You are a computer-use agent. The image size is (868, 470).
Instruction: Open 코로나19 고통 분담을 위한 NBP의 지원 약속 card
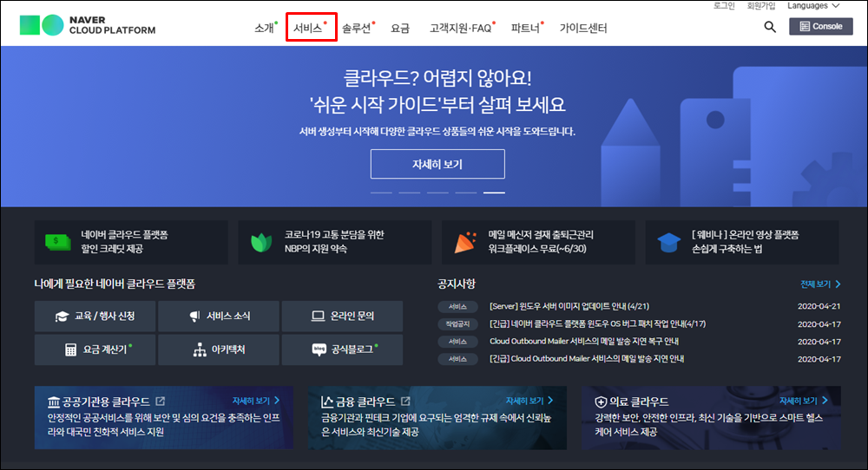pos(335,242)
